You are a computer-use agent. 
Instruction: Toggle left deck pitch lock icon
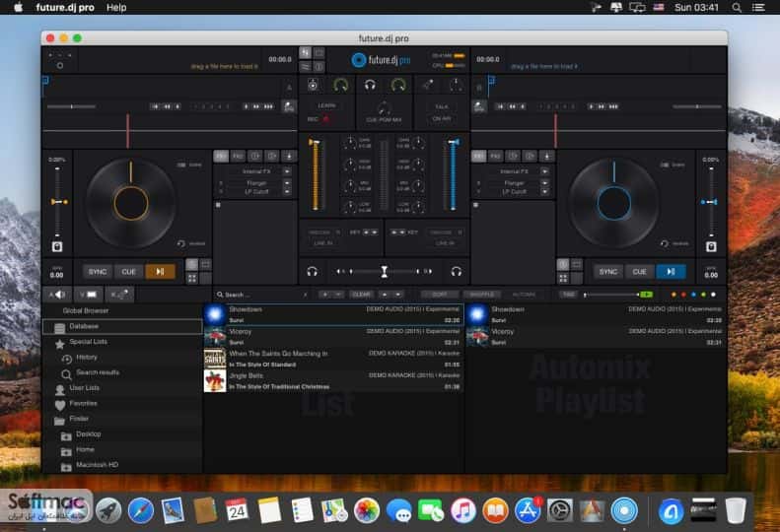tap(57, 246)
